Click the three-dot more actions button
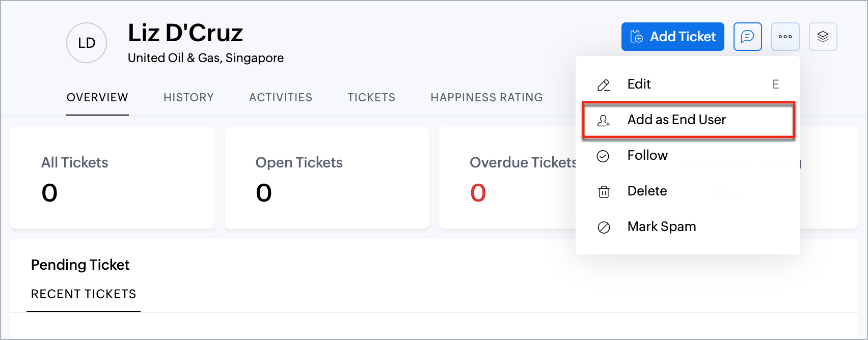 point(785,37)
